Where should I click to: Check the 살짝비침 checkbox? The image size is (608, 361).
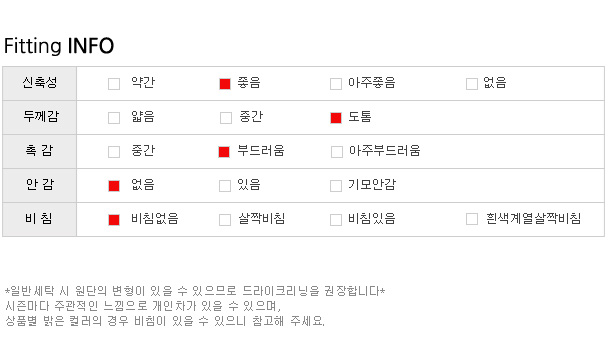(x=225, y=220)
